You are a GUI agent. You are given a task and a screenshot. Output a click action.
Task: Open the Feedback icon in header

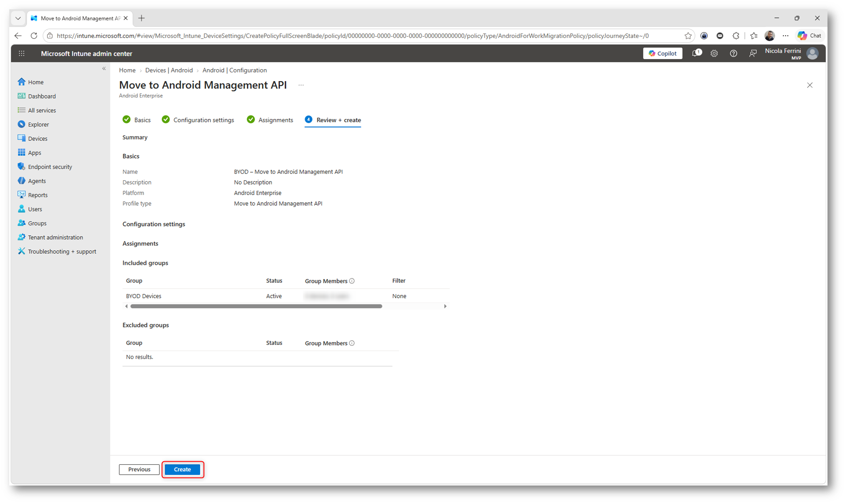(753, 53)
